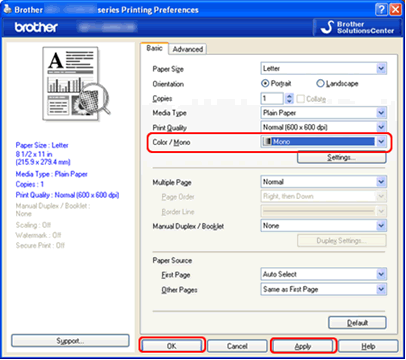Increase copies with the spinner arrows
406x360 pixels.
(289, 96)
